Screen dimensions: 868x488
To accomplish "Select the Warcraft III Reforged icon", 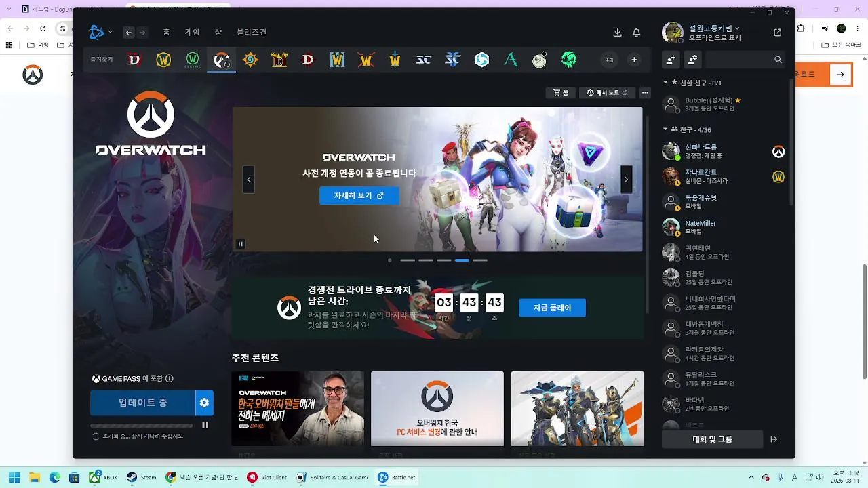I will pos(337,60).
